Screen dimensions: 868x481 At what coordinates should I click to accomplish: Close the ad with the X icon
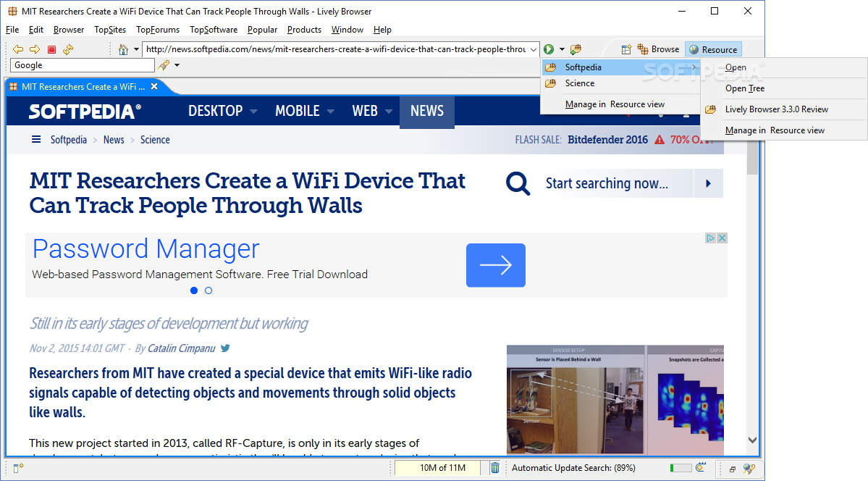point(722,238)
